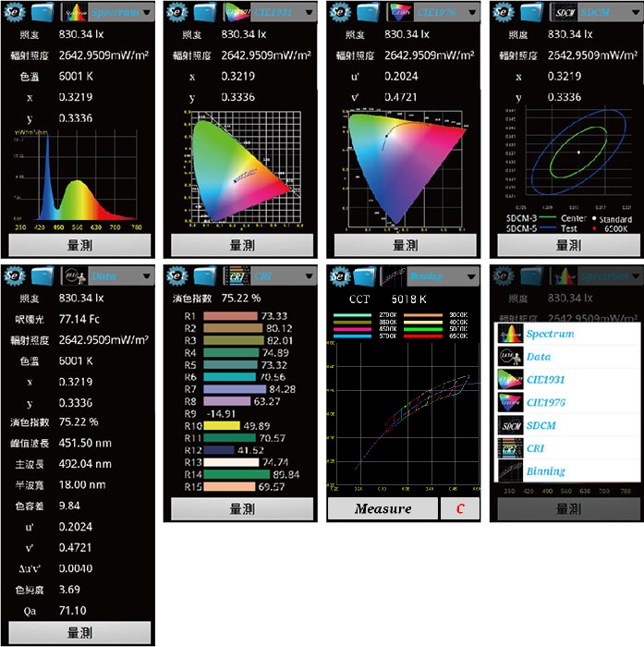The image size is (644, 647).
Task: Click the R7 lavender color bar
Action: [235, 389]
